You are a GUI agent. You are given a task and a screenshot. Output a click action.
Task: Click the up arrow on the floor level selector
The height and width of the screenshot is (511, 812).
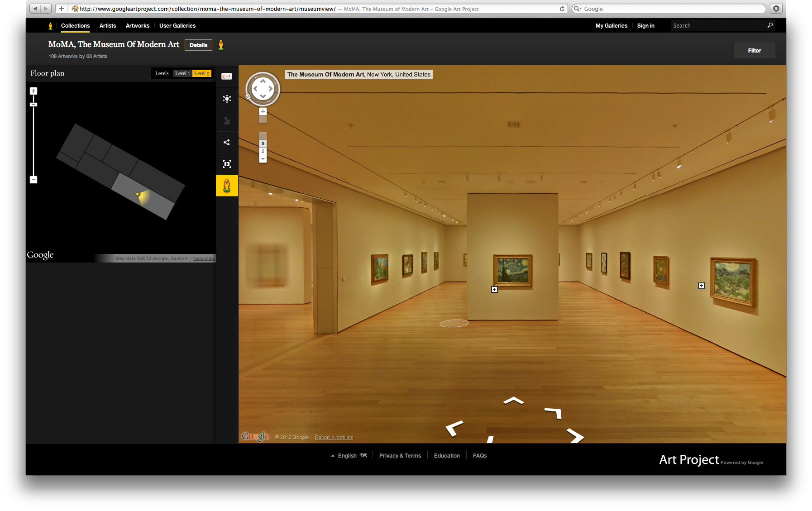(x=263, y=135)
